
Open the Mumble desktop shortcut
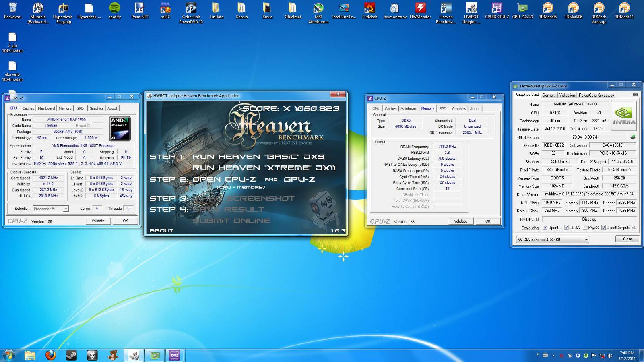38,13
